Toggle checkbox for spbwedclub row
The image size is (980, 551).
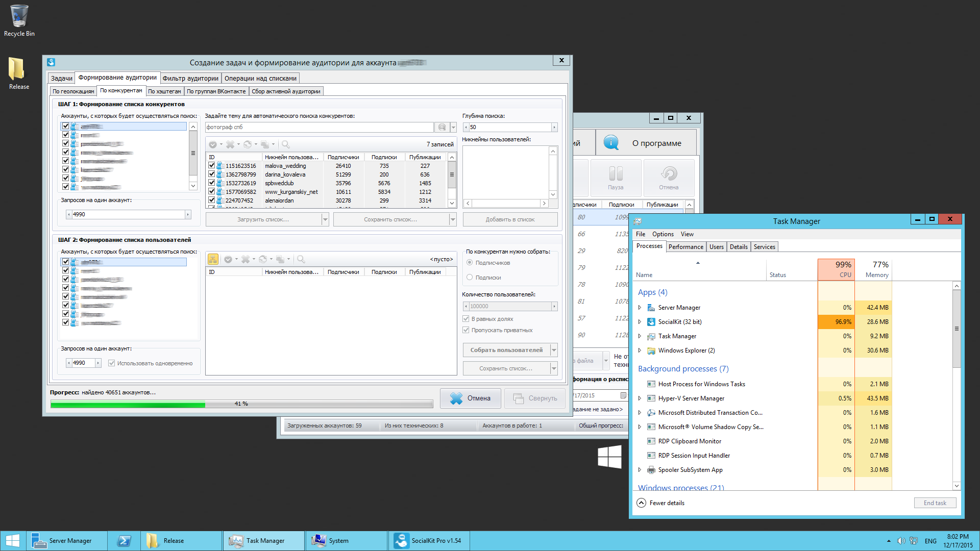pyautogui.click(x=212, y=183)
